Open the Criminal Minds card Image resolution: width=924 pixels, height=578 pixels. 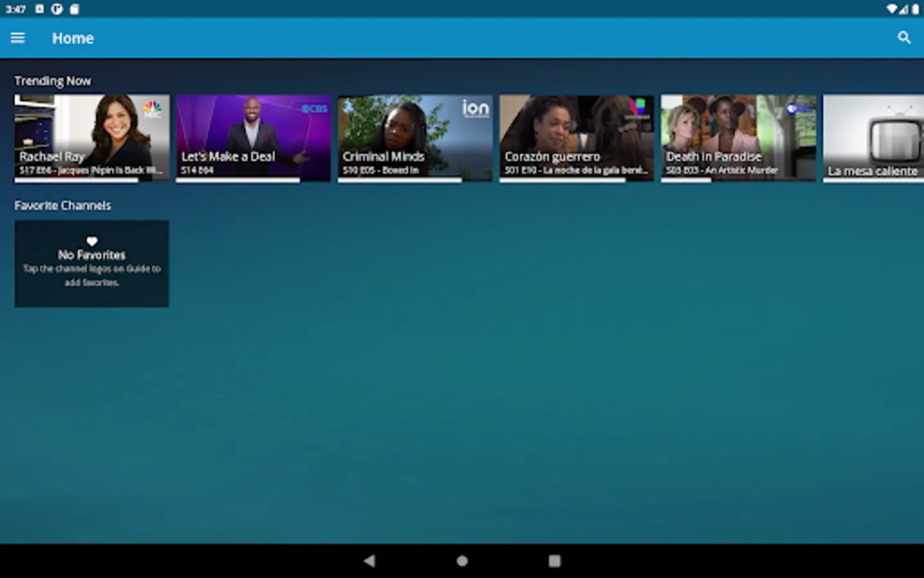coord(415,138)
